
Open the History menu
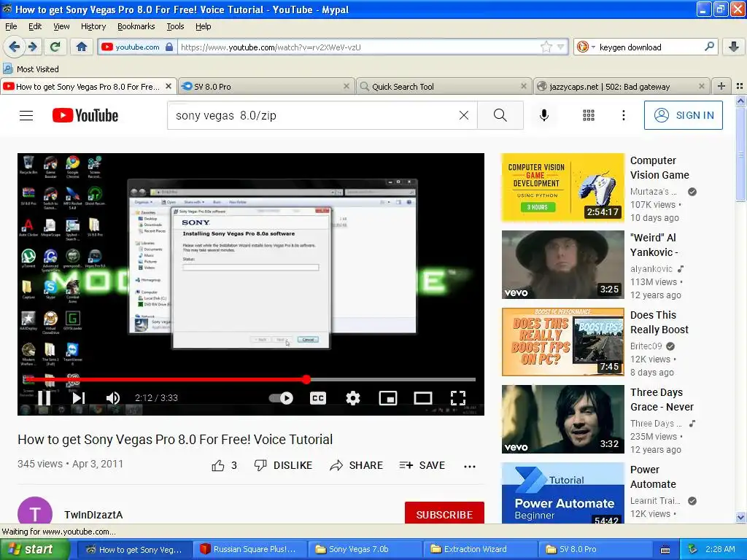[x=93, y=26]
